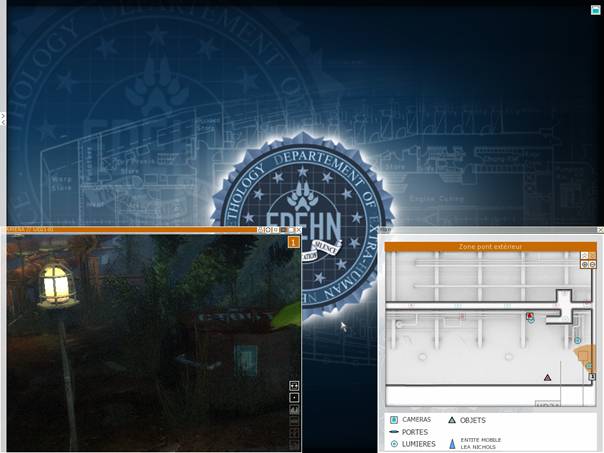Click the camera window orange title bar
Image resolution: width=604 pixels, height=453 pixels.
pyautogui.click(x=131, y=230)
